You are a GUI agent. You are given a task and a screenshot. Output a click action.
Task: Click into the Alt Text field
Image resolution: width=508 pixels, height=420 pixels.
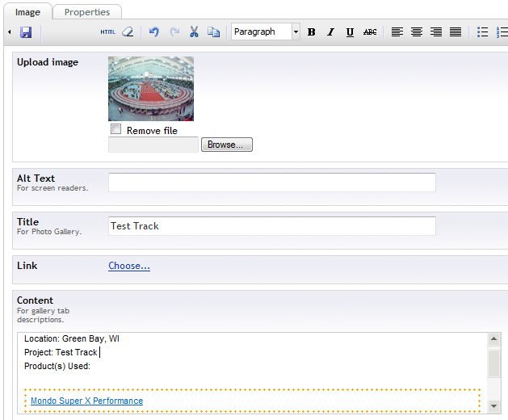coord(272,183)
